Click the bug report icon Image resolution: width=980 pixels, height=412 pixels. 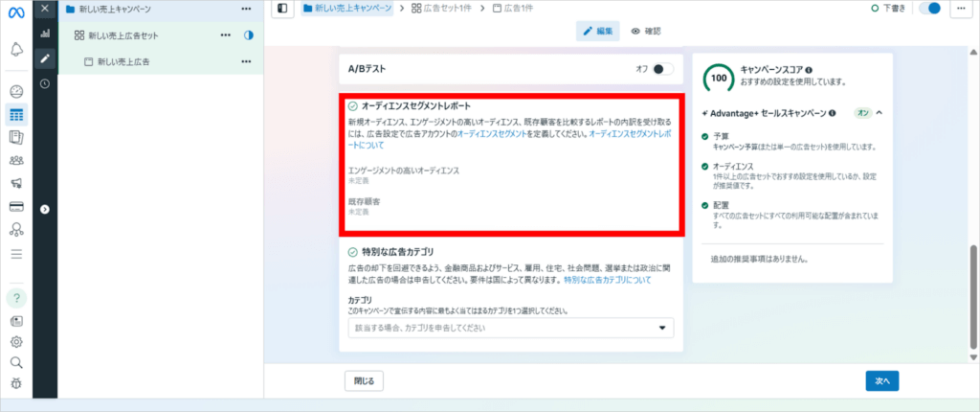tap(17, 383)
